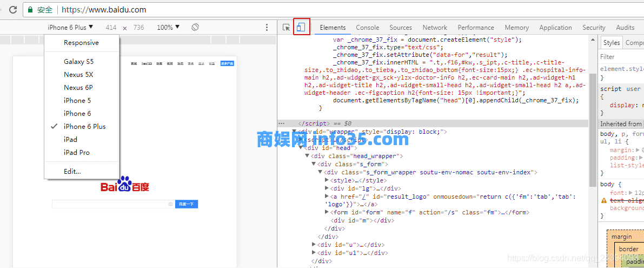
Task: Toggle the device toolbar icon in DevTools
Action: point(301,28)
